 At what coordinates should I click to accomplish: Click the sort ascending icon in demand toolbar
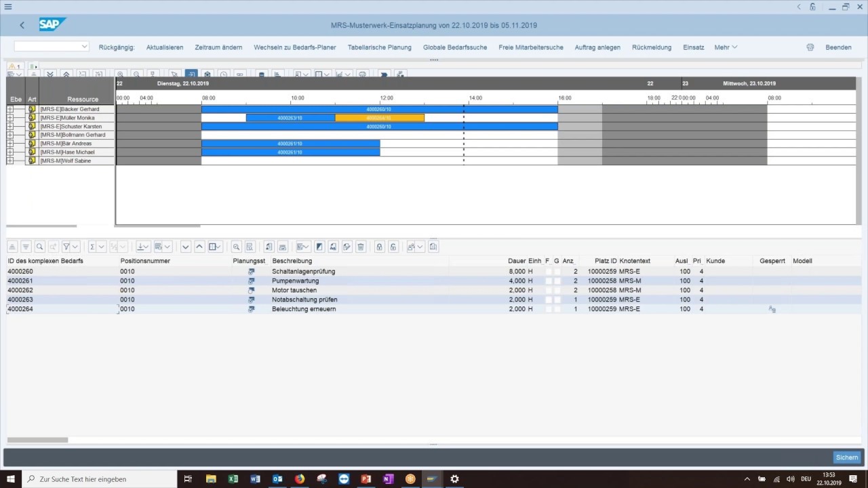point(12,247)
